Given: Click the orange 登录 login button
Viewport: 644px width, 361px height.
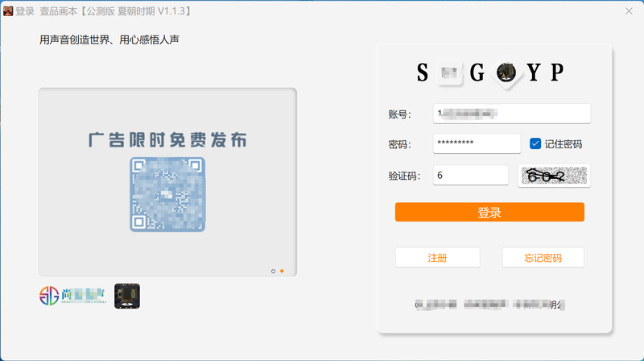Looking at the screenshot, I should (x=489, y=212).
